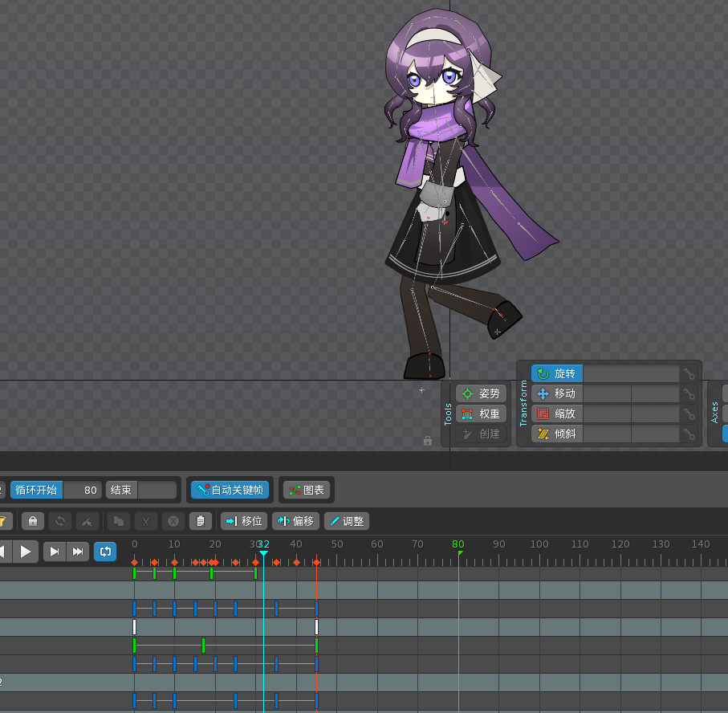Toggle the 循环开始 loop start option

coord(37,490)
